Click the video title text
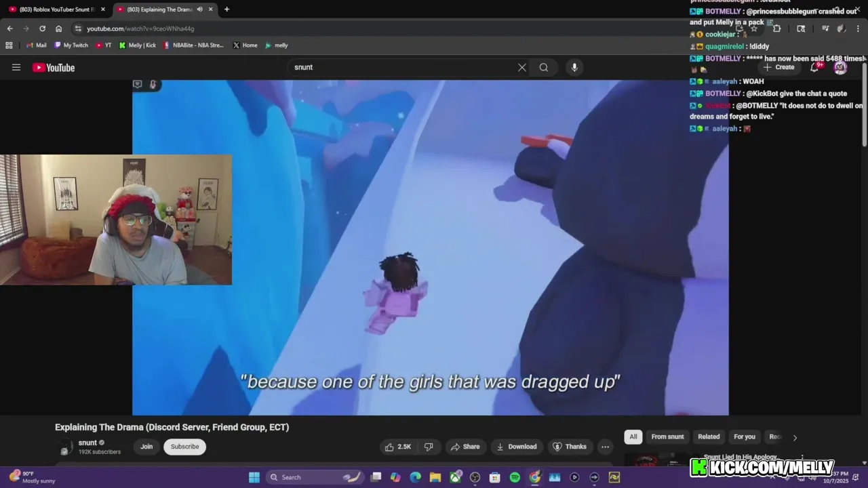This screenshot has width=868, height=488. pyautogui.click(x=172, y=427)
